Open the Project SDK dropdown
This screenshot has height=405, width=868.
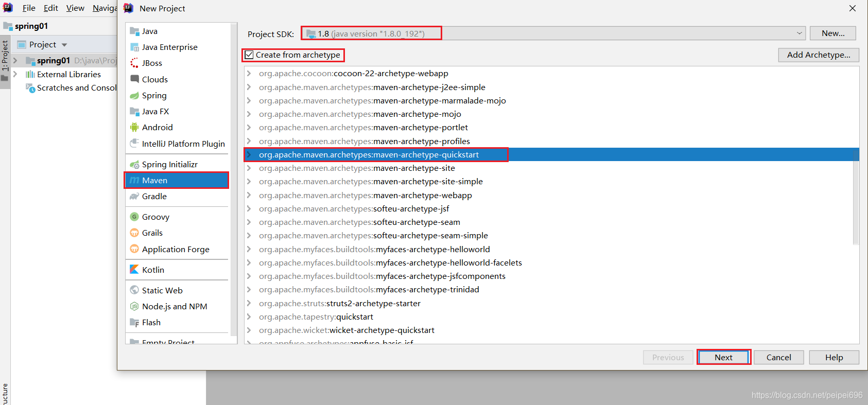pos(553,33)
